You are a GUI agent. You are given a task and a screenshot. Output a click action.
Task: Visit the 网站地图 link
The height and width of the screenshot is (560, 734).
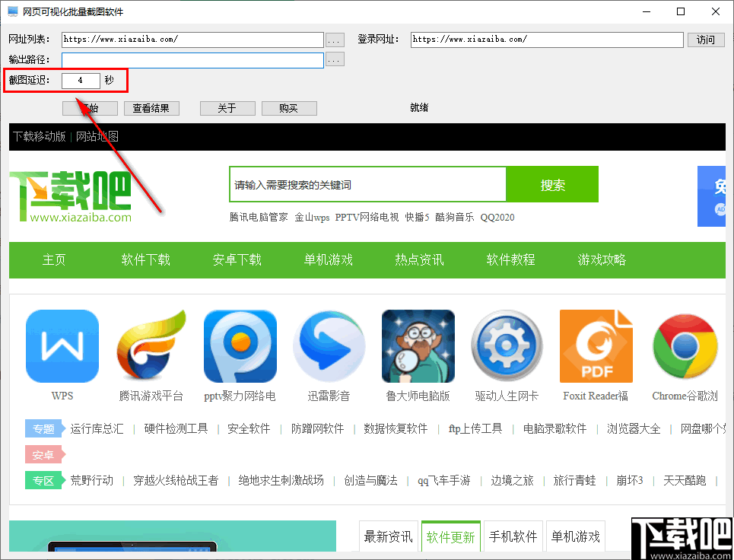click(97, 136)
